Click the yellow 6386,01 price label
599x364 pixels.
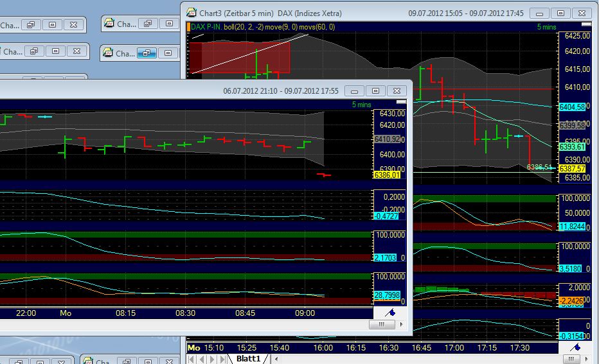(x=387, y=175)
